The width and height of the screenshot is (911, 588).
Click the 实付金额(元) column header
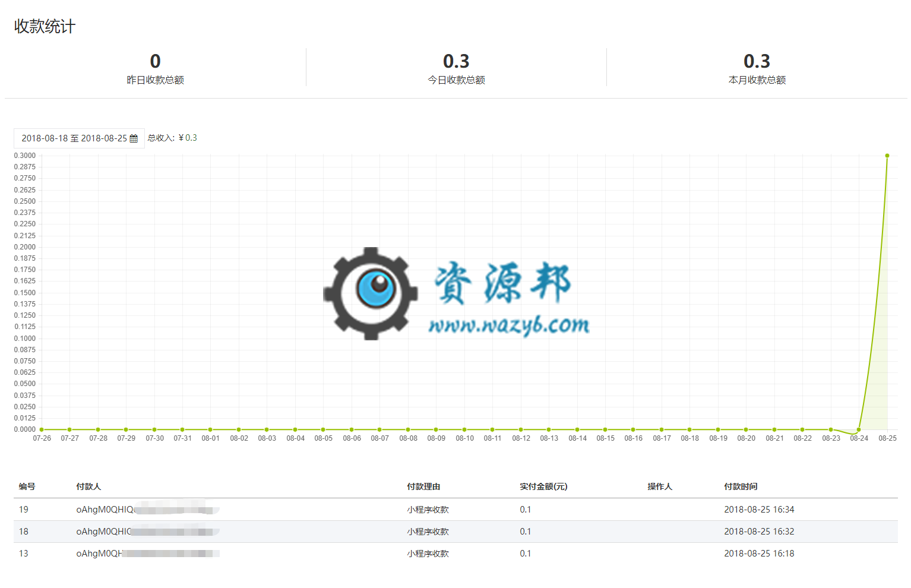coord(543,486)
